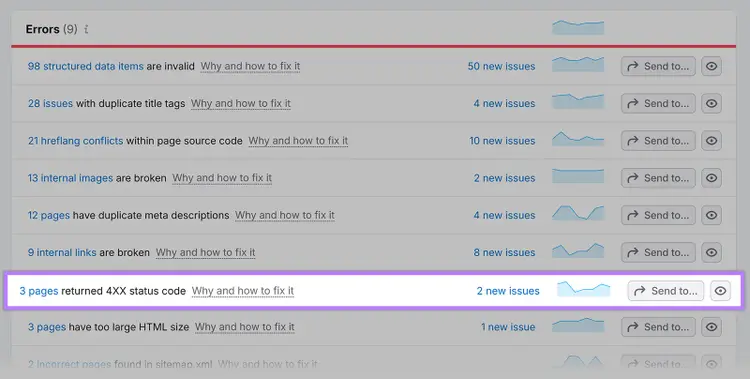Click Send to for hreflang conflicts

coord(658,141)
